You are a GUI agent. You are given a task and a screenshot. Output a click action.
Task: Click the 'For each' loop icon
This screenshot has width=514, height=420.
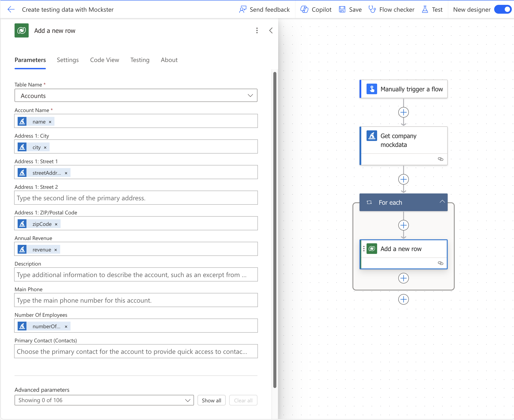[x=369, y=202]
